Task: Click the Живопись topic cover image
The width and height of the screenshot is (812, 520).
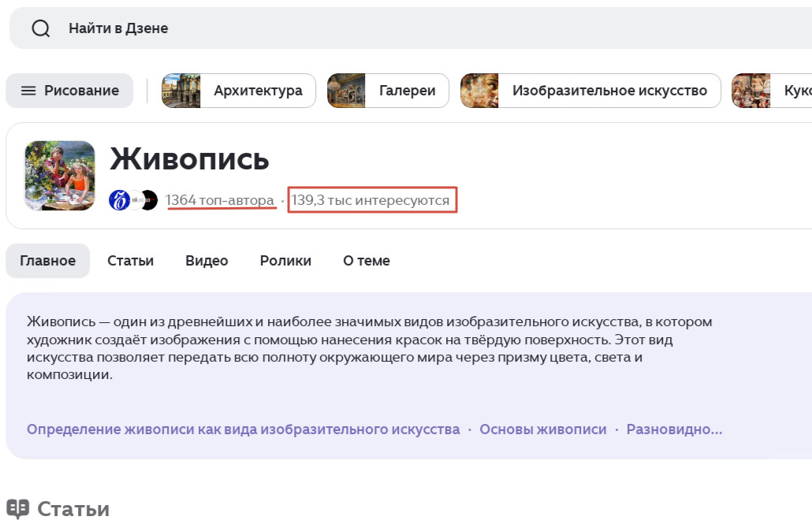Action: point(59,175)
